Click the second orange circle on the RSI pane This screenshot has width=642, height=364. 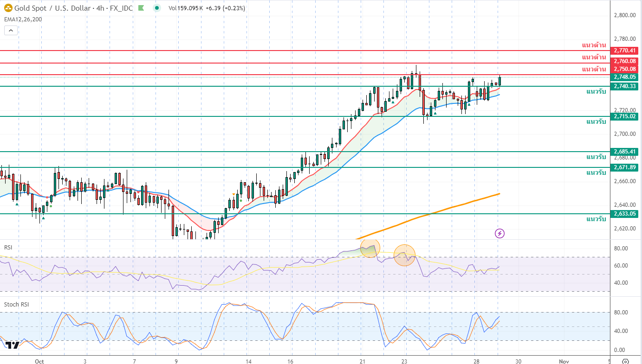click(404, 255)
